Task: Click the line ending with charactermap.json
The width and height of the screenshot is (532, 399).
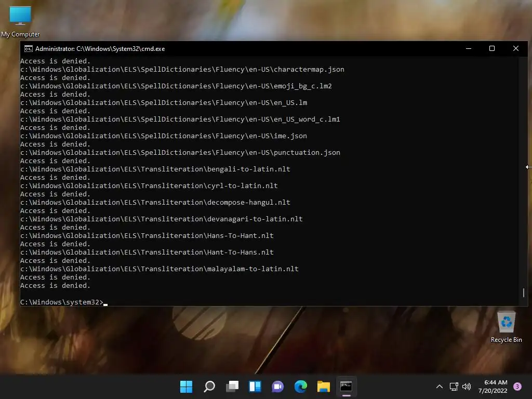Action: 182,69
